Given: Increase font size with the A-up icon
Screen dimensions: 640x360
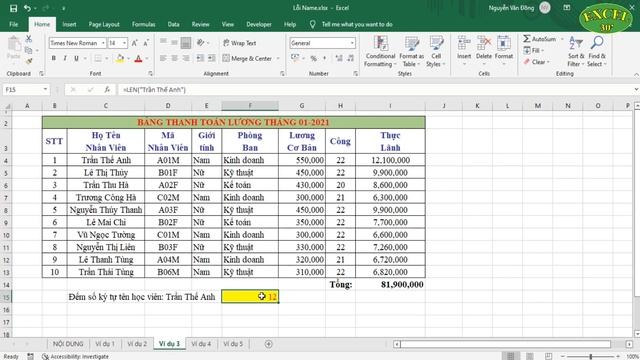Looking at the screenshot, I should pos(135,43).
